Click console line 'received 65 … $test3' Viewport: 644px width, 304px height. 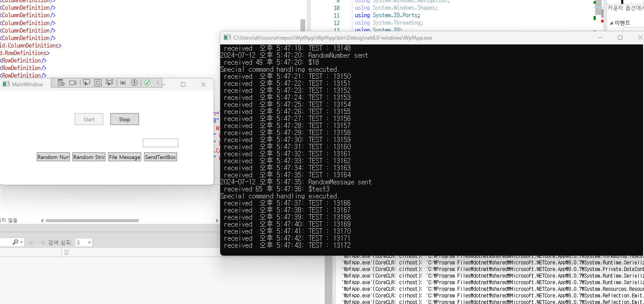(277, 189)
